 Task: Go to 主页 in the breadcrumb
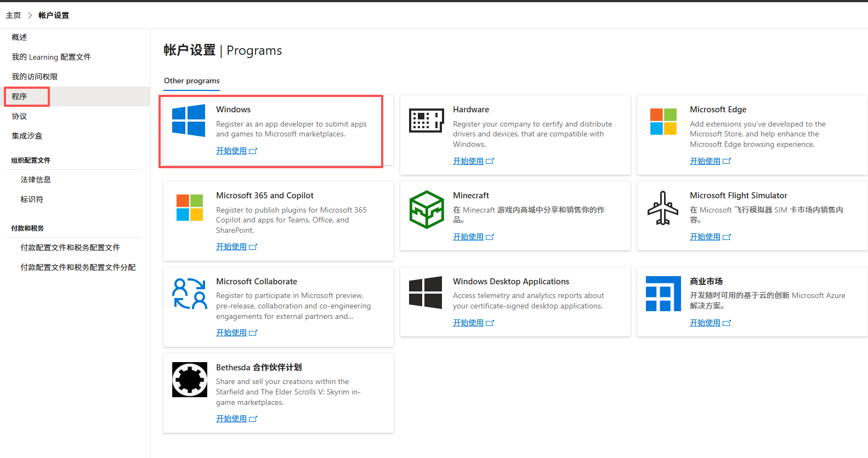point(13,15)
